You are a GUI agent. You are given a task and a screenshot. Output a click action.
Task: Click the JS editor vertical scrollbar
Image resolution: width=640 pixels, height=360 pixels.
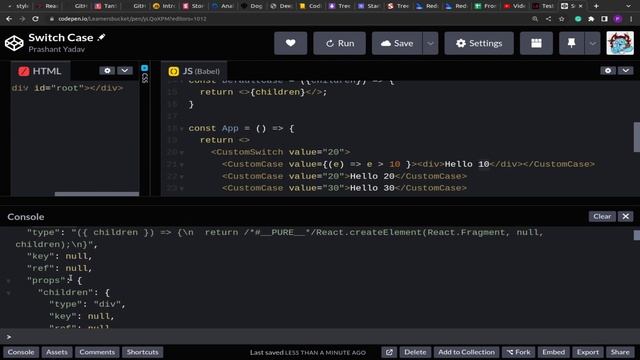pos(636,137)
